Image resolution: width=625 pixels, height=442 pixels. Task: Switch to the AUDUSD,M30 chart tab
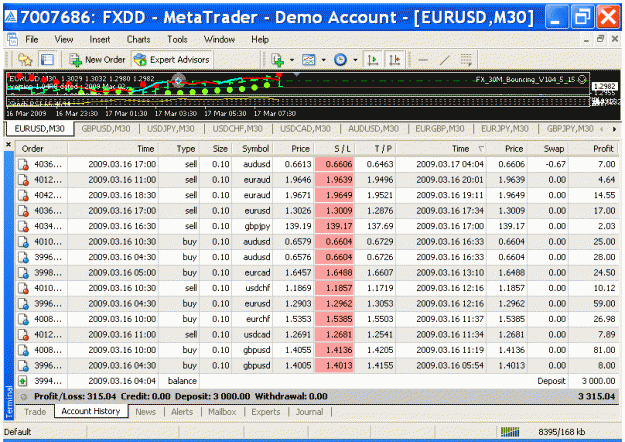click(x=373, y=129)
